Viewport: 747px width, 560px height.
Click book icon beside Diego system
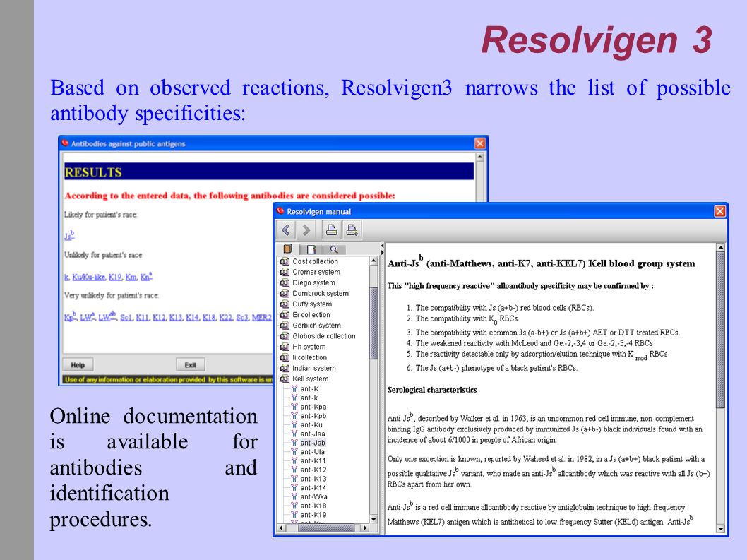(x=285, y=282)
